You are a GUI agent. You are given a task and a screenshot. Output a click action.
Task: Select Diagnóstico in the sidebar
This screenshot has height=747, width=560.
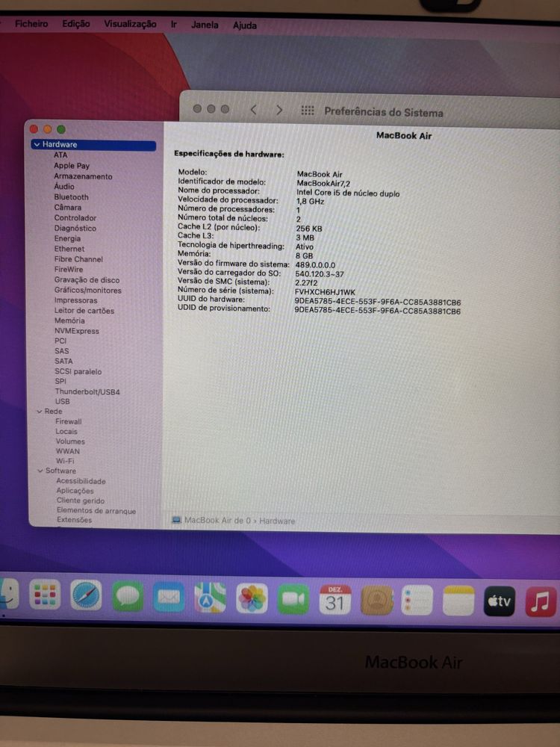click(75, 228)
